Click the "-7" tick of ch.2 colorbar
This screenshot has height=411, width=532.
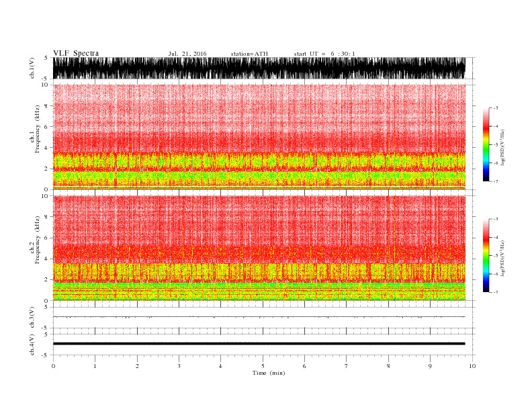tap(495, 292)
